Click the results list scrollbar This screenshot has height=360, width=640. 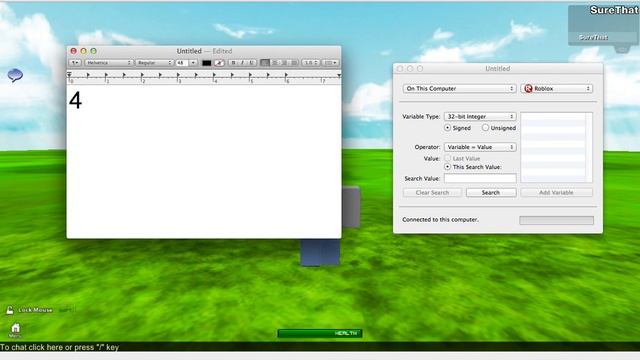[x=589, y=147]
